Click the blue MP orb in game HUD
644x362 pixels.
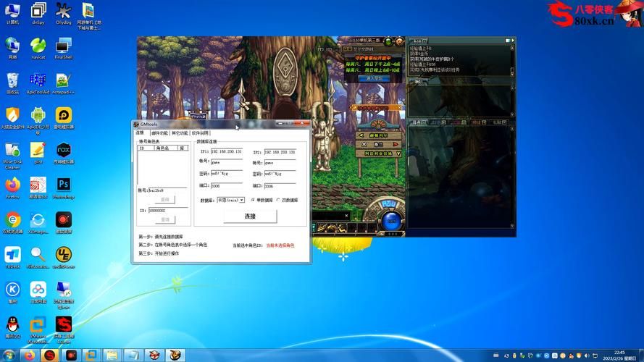tap(392, 221)
